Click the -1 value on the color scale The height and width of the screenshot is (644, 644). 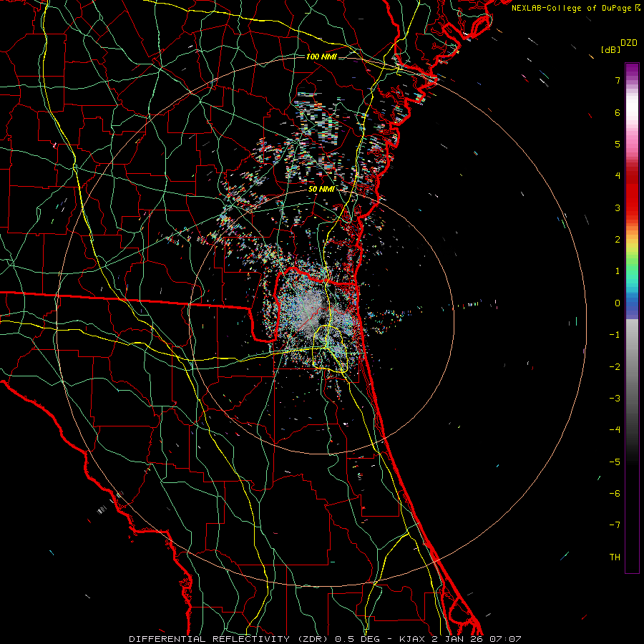click(615, 335)
